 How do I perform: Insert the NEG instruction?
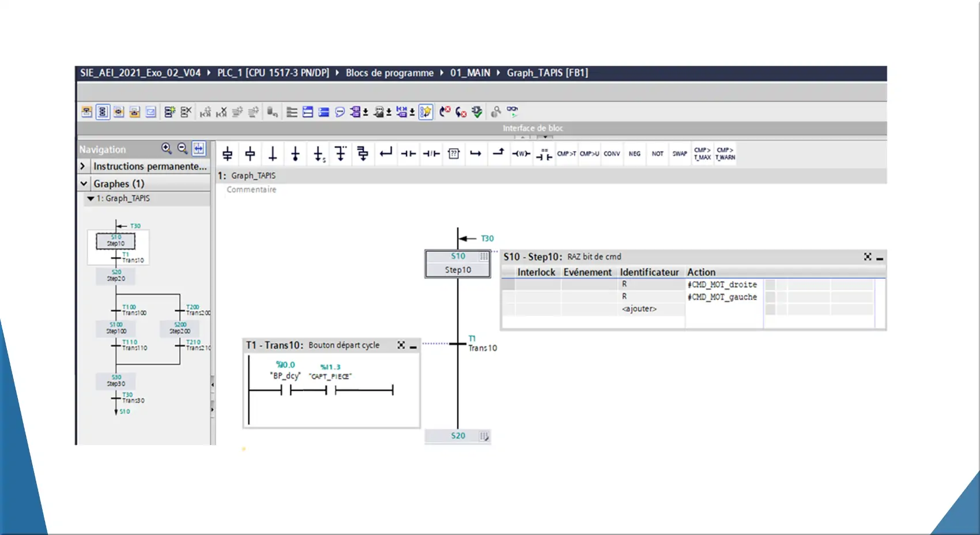coord(634,154)
